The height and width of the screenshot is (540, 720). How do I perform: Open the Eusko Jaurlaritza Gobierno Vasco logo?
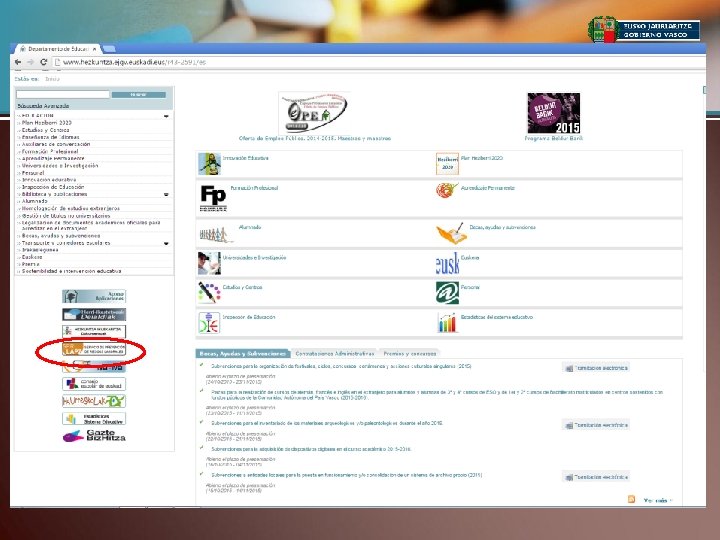644,30
